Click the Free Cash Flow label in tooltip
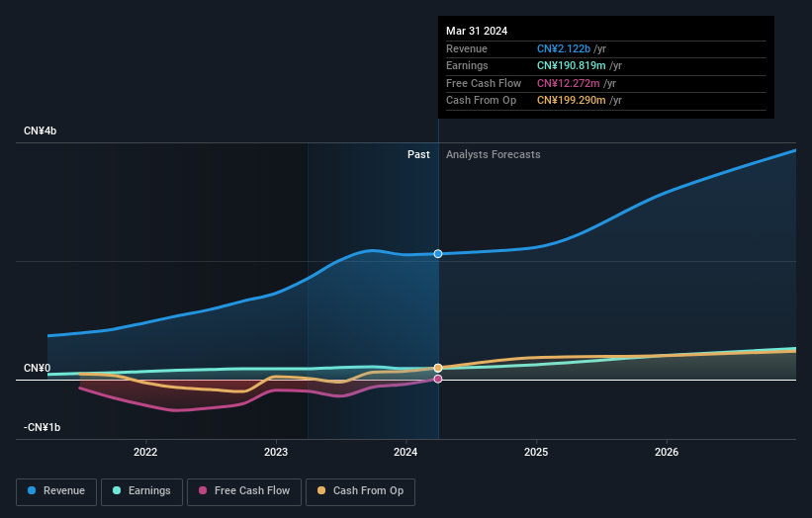 484,83
